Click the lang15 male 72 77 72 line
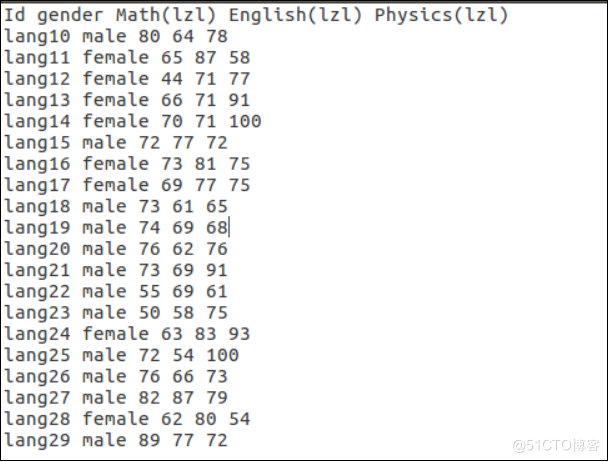This screenshot has width=609, height=462. [x=116, y=143]
